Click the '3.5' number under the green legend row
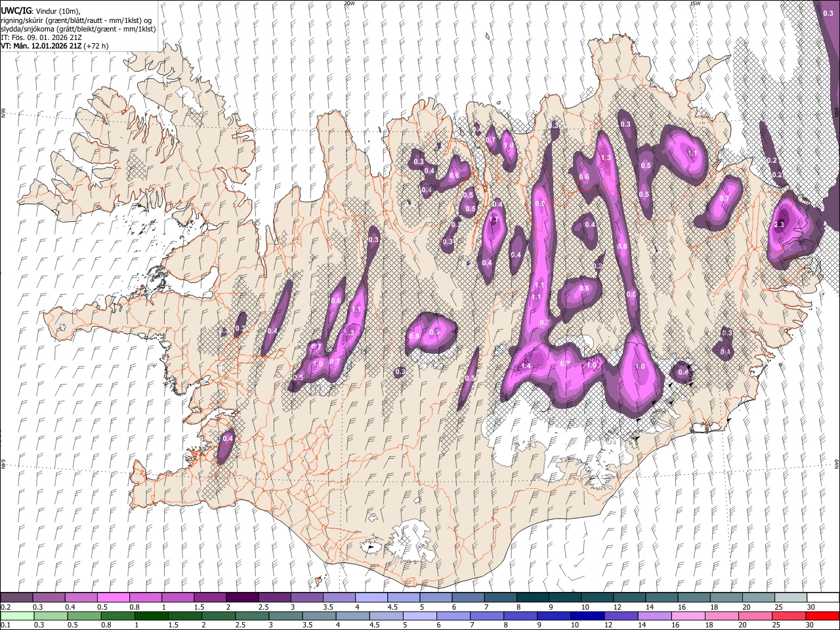The width and height of the screenshot is (840, 630). click(308, 625)
